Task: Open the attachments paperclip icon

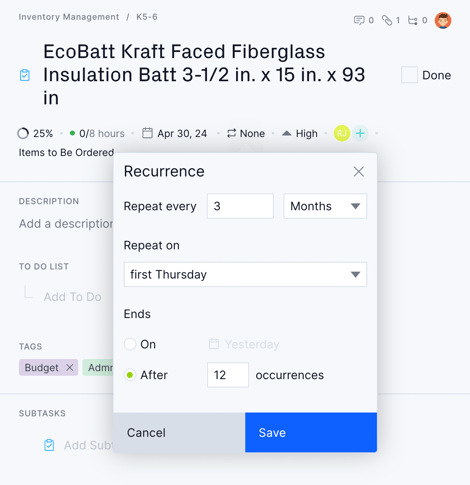Action: (x=387, y=21)
